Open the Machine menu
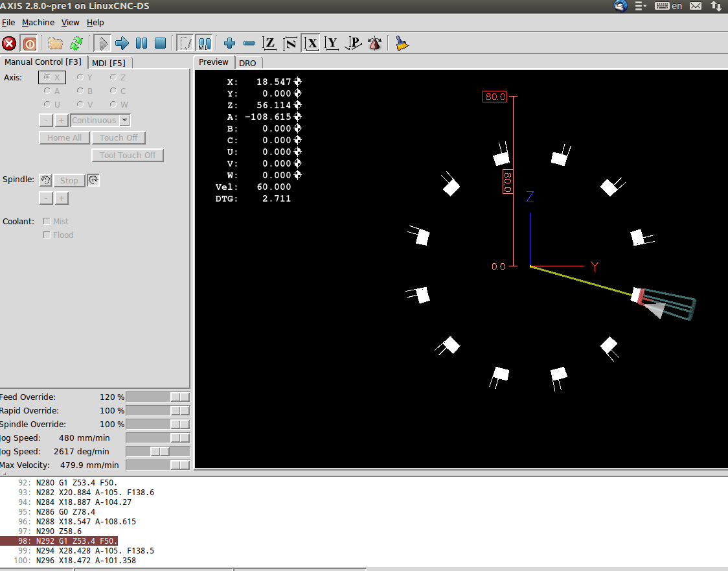 38,22
